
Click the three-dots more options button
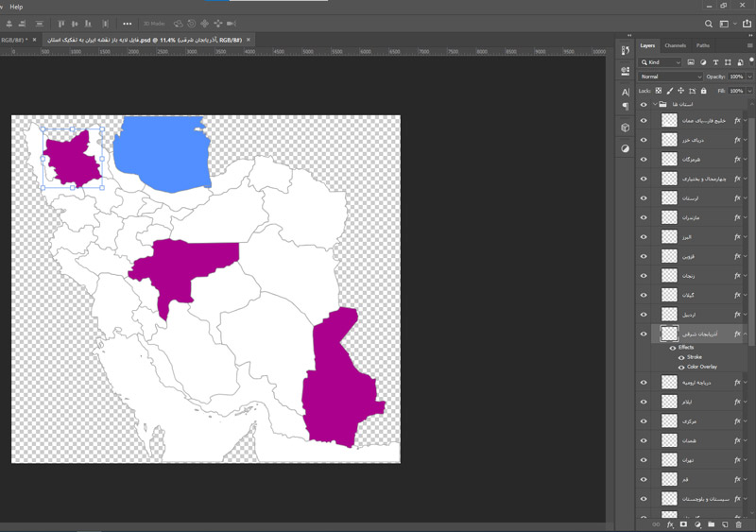point(127,24)
